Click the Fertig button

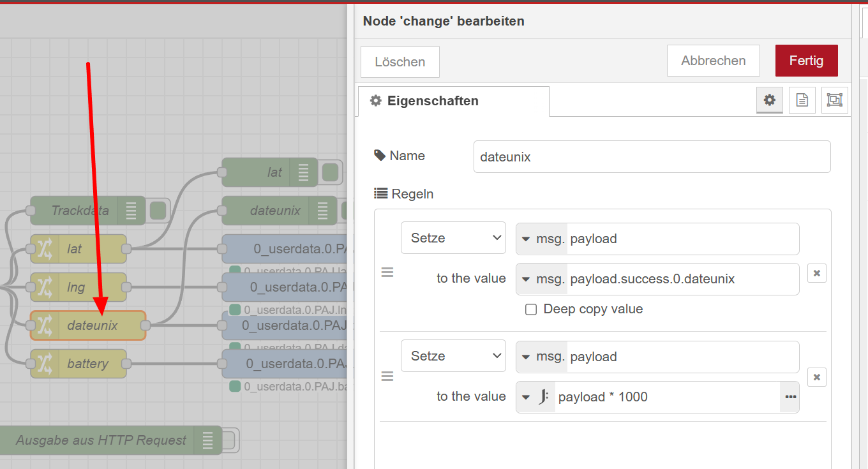(x=806, y=61)
